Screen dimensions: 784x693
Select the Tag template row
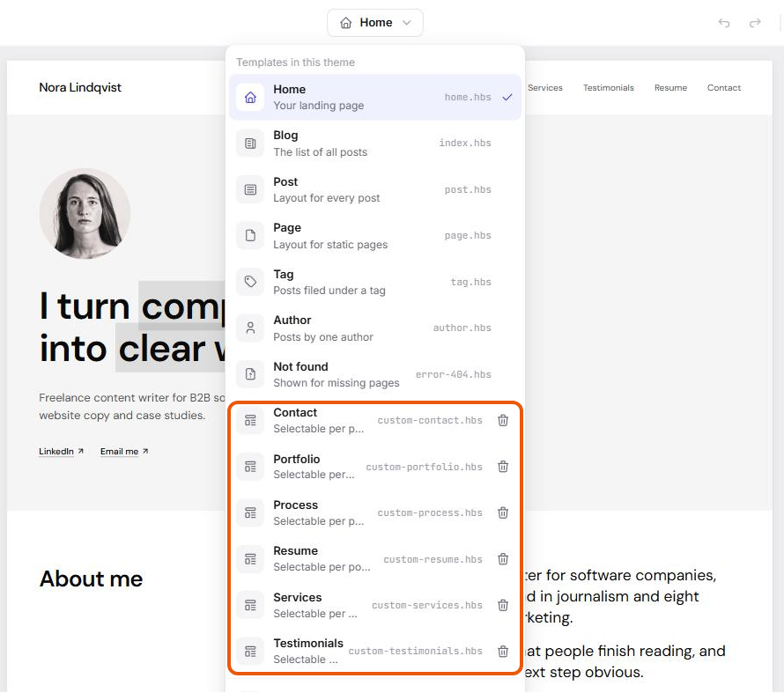[x=375, y=282]
